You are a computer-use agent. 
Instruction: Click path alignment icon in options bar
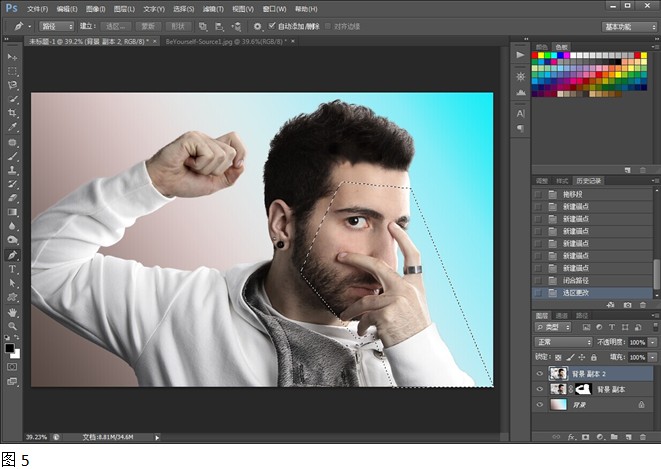tap(219, 27)
